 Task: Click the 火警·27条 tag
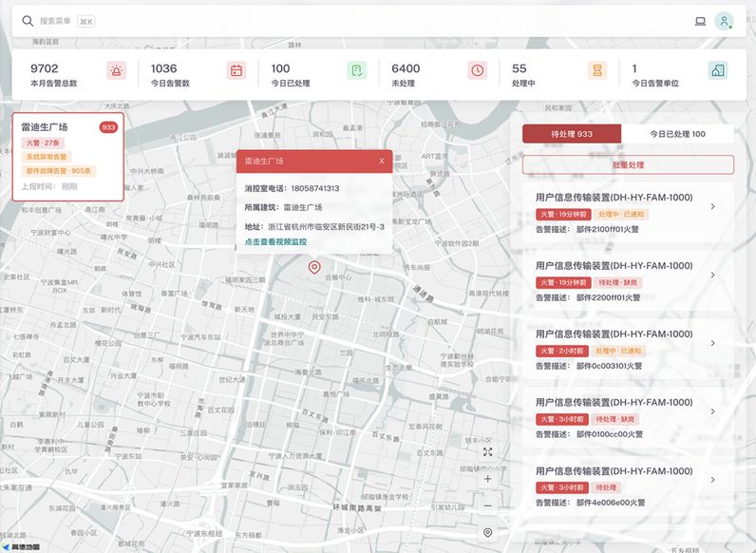click(x=43, y=143)
